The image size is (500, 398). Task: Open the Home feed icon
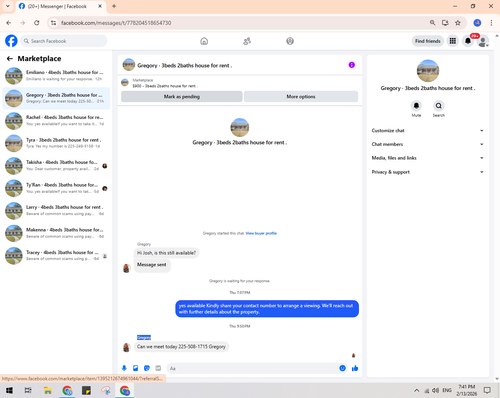[204, 41]
